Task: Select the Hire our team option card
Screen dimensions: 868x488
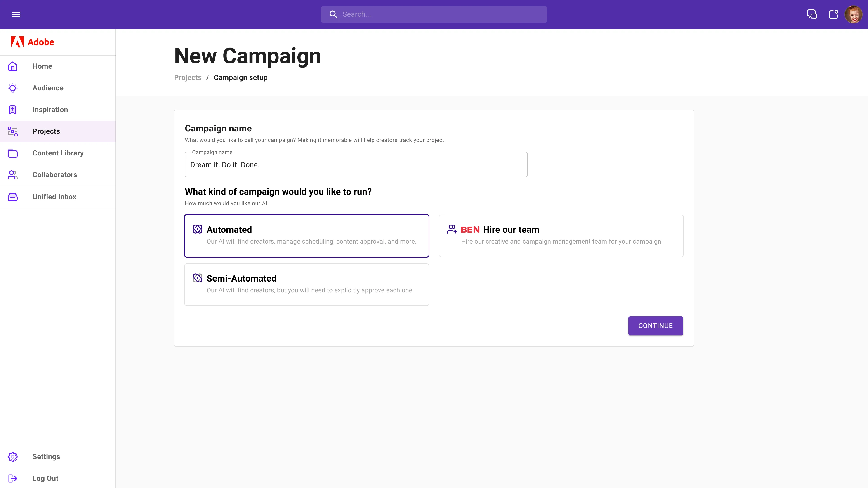Action: tap(561, 236)
